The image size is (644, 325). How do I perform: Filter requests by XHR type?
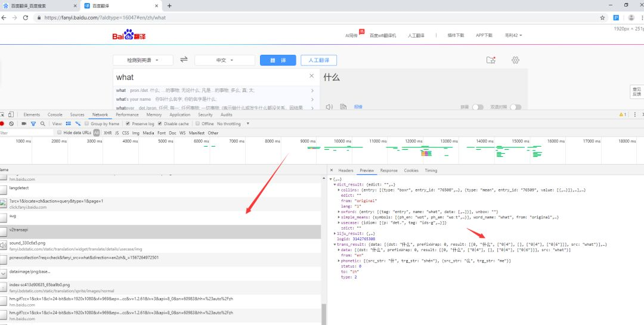point(107,133)
